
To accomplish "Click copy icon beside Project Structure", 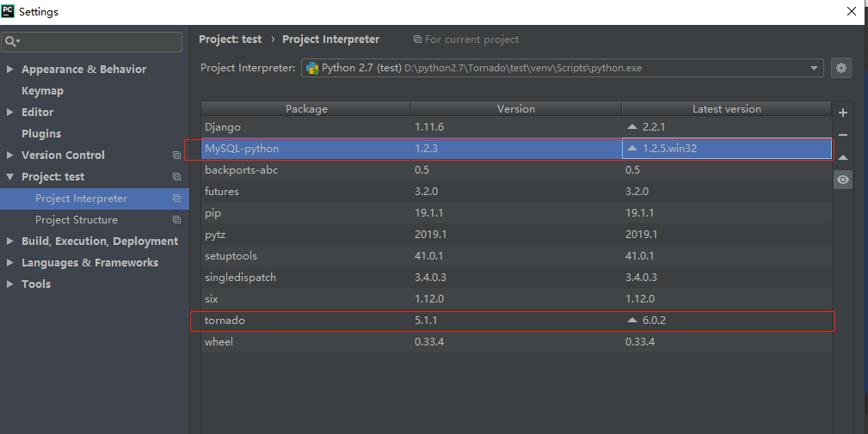I will coord(176,220).
